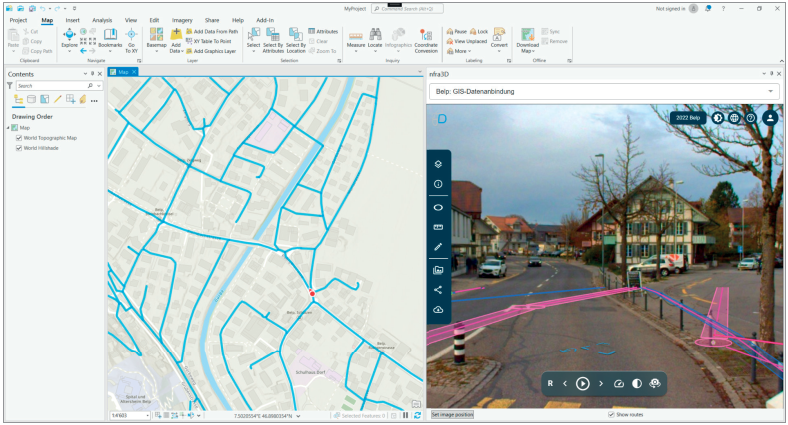Click the pencil edit tool in infra3D sidebar
Screen dimensions: 788x425
(437, 246)
